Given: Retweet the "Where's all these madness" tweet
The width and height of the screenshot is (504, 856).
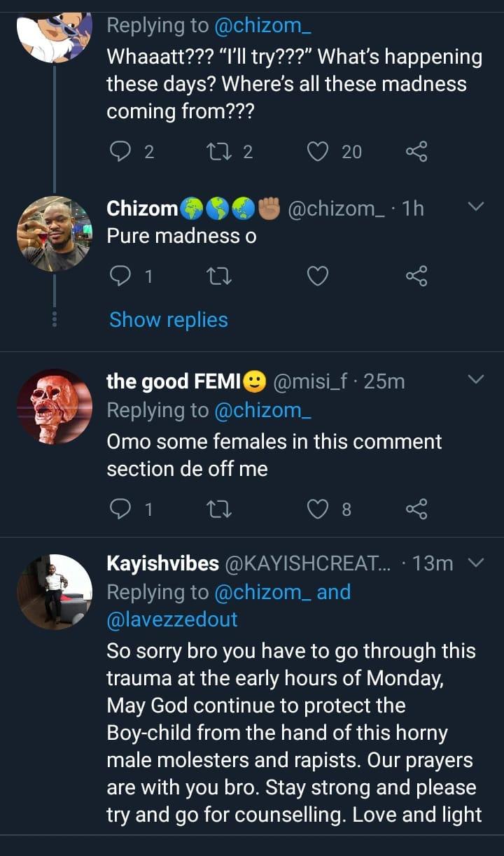Looking at the screenshot, I should [x=216, y=151].
